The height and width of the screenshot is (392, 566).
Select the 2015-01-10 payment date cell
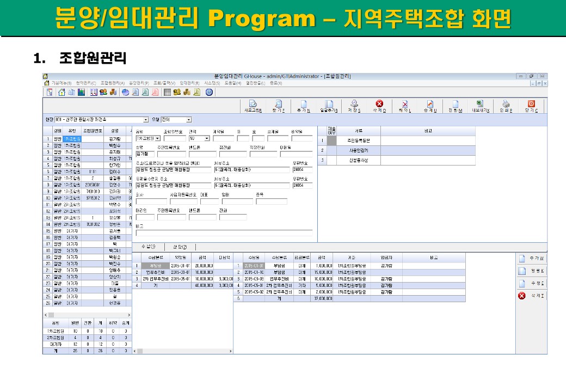[254, 272]
